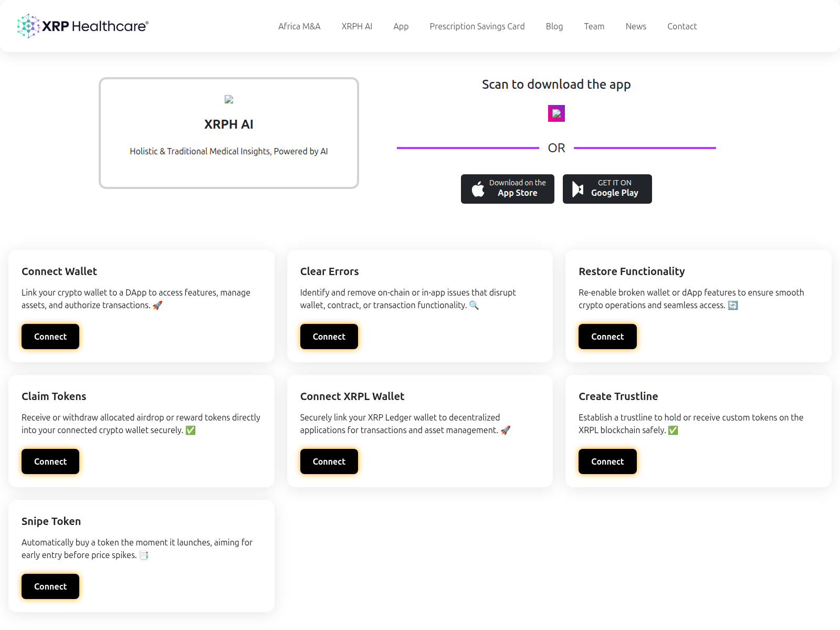
Task: Click Download on the App Store button
Action: tap(508, 189)
